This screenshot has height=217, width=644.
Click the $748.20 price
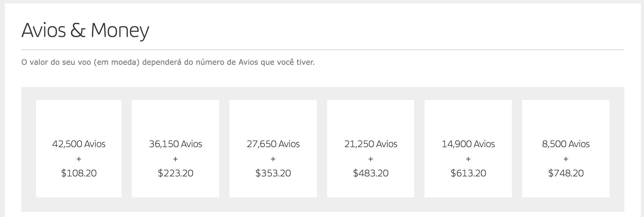(566, 173)
